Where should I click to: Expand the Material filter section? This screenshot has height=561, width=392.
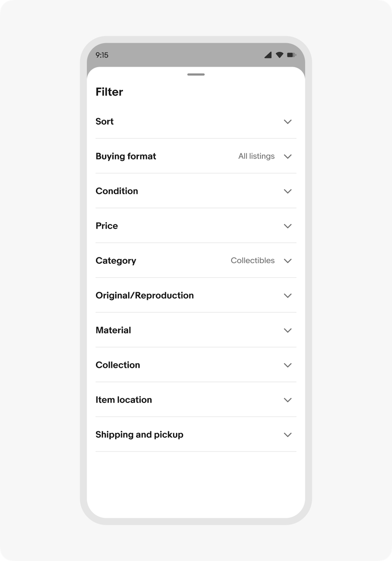[x=195, y=330]
